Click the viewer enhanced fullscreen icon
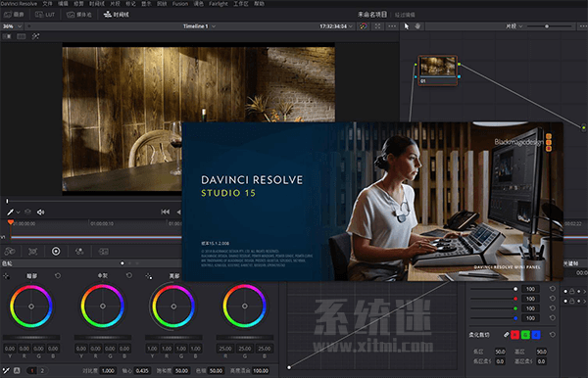 click(x=377, y=26)
